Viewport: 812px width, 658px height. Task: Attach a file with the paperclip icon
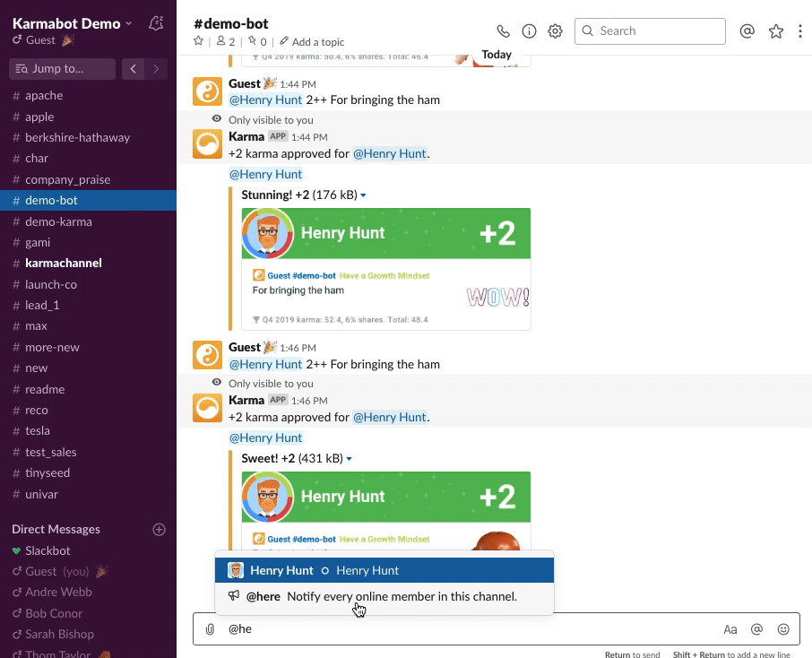coord(210,629)
